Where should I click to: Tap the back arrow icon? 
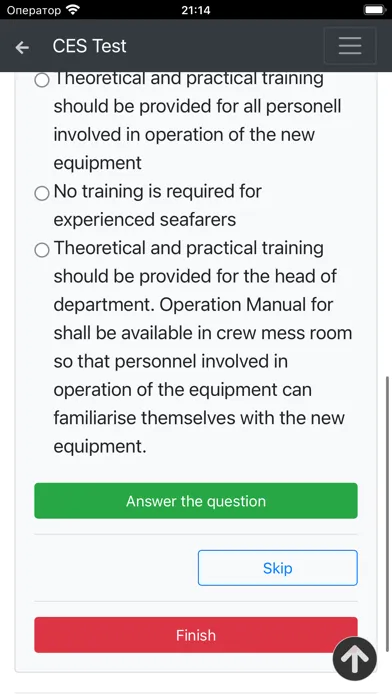coord(22,47)
